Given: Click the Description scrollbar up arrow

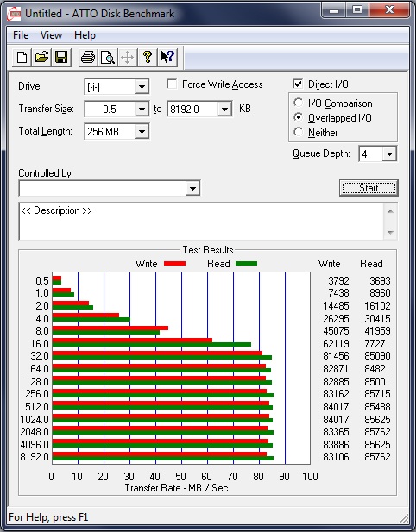Looking at the screenshot, I should pyautogui.click(x=390, y=212).
